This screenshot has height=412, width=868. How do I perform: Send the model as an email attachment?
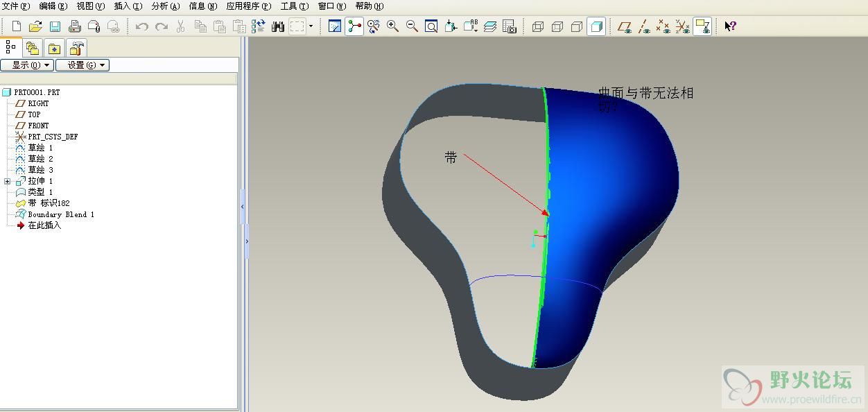(x=94, y=26)
